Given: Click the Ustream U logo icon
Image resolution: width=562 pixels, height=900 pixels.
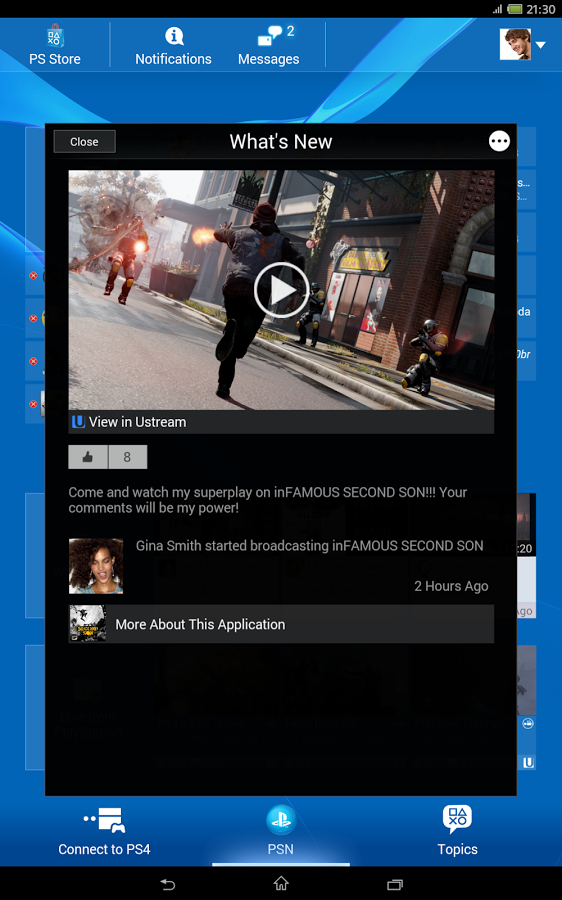Looking at the screenshot, I should pos(78,422).
